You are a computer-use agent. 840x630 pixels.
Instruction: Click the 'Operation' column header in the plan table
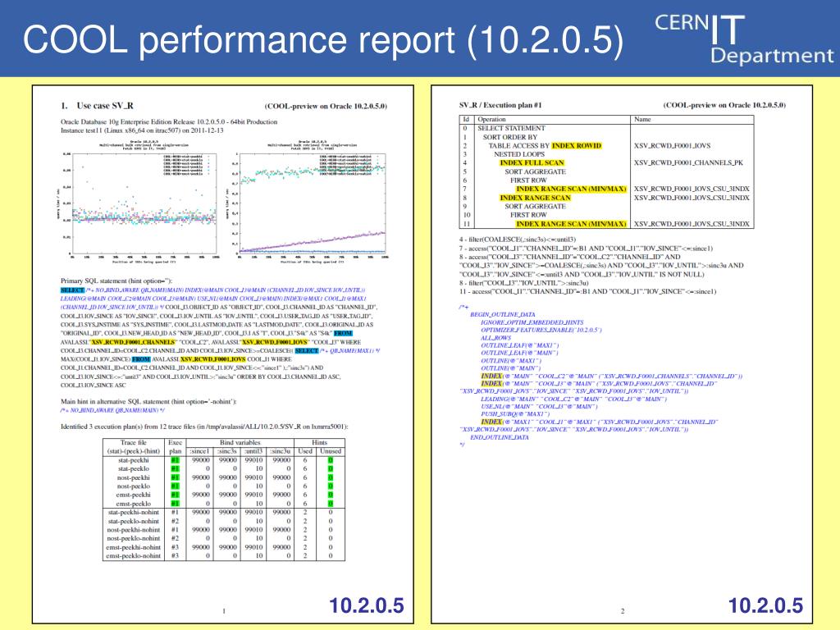click(491, 120)
